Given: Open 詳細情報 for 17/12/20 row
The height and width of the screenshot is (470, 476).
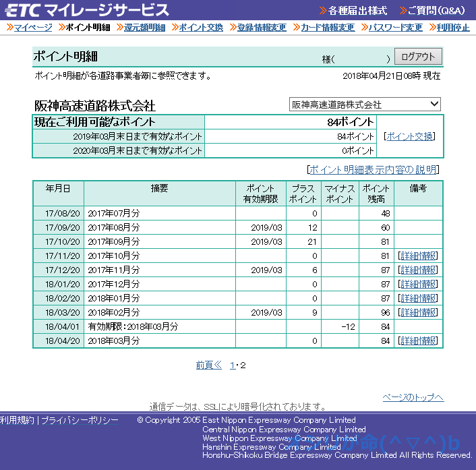Looking at the screenshot, I should (418, 270).
